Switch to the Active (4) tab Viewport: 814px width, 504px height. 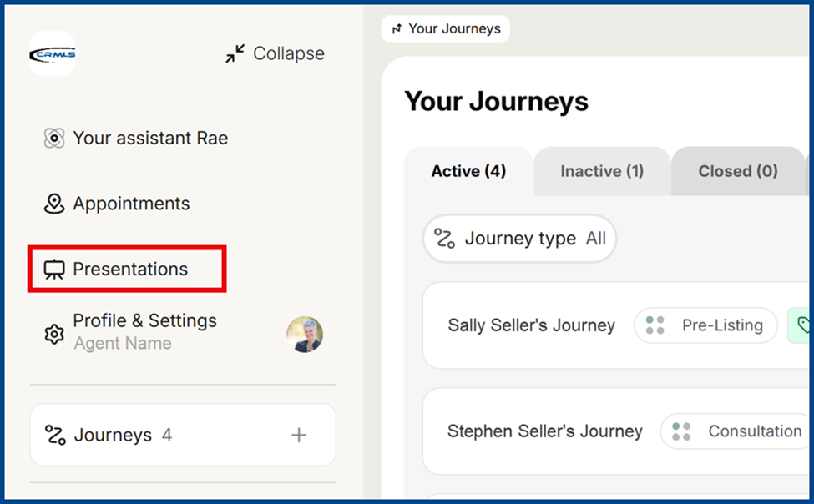pos(468,171)
